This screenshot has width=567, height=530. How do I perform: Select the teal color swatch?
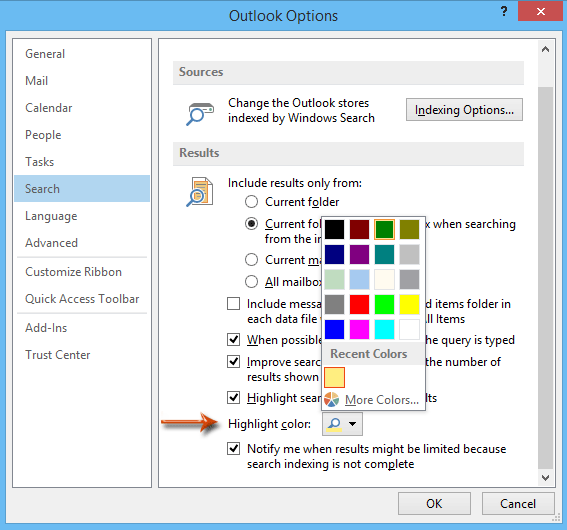[384, 254]
